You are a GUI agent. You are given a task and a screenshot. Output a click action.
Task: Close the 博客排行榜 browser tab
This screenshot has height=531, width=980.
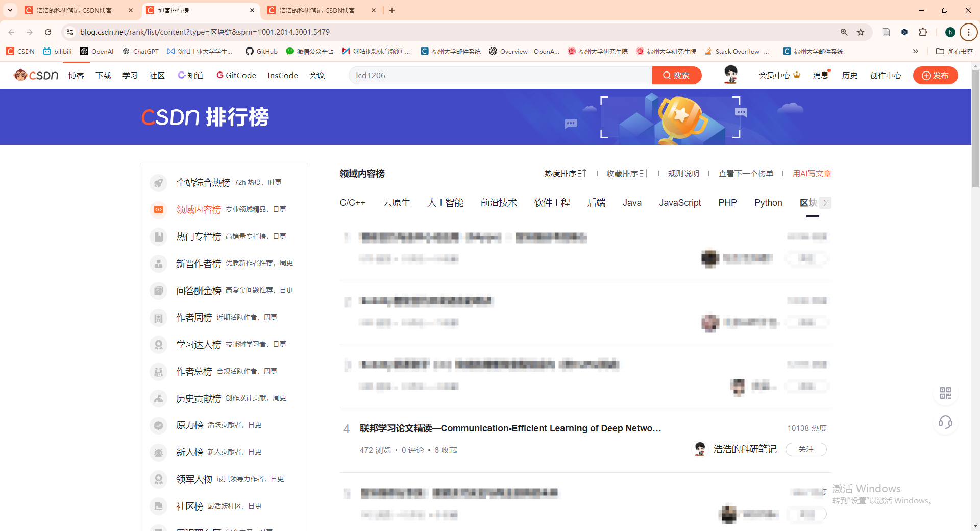click(x=252, y=10)
